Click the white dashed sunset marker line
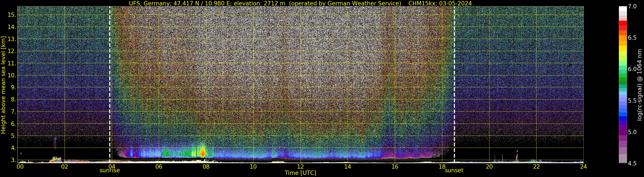The height and width of the screenshot is (177, 644). 454,85
